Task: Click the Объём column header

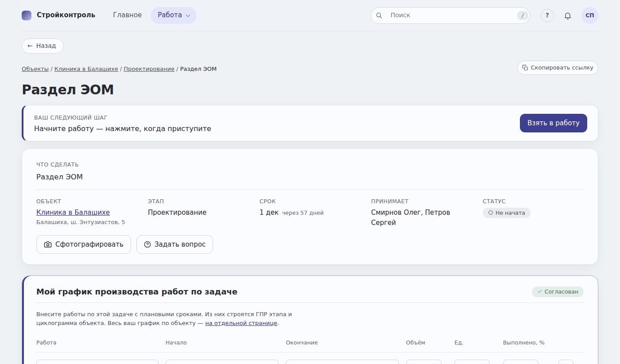Action: coord(415,343)
